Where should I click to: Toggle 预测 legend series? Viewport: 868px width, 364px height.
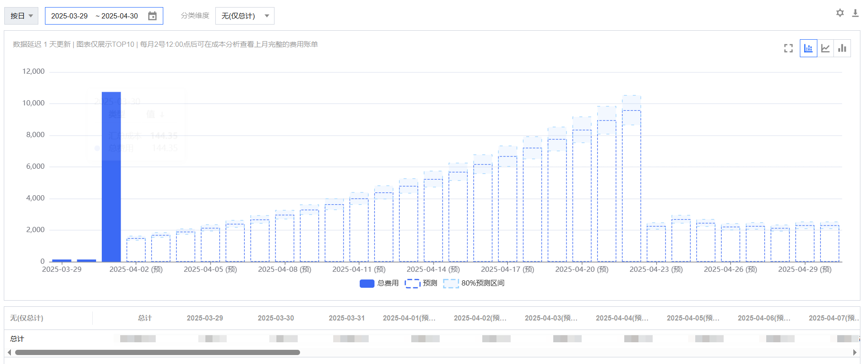pyautogui.click(x=421, y=283)
